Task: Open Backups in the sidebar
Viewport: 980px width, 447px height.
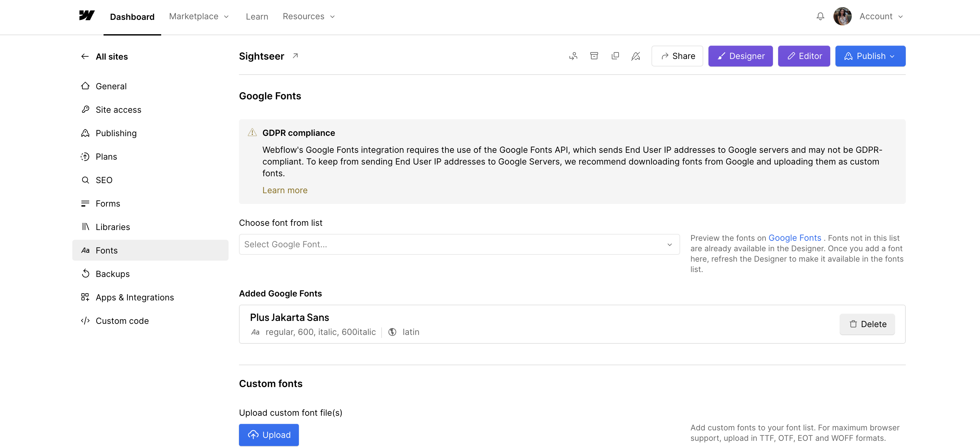Action: tap(150, 274)
